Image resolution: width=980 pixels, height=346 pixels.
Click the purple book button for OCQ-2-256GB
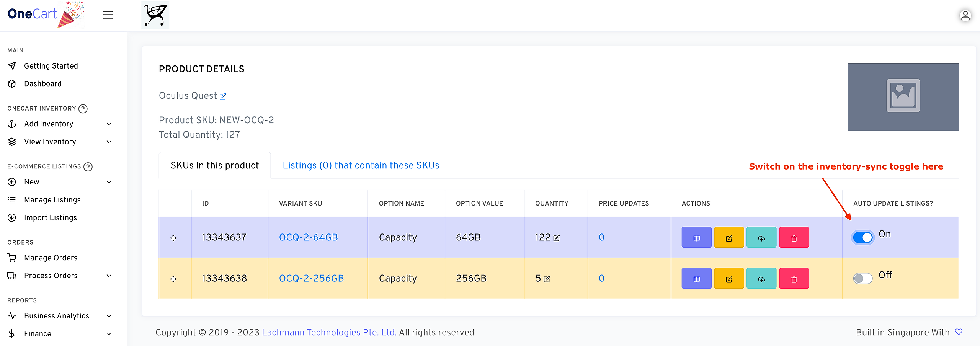tap(696, 279)
